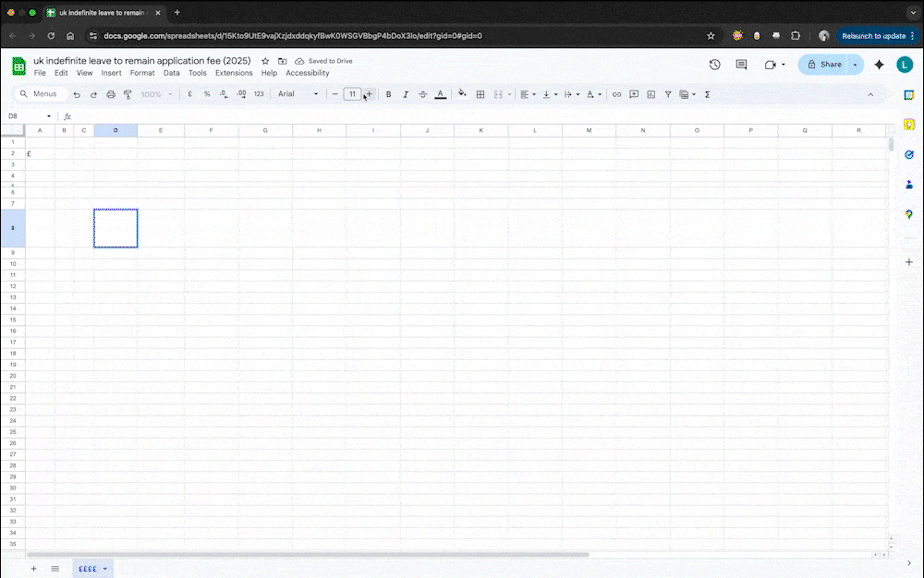Create a filter with funnel icon
Screen dimensions: 924x578
(x=668, y=94)
